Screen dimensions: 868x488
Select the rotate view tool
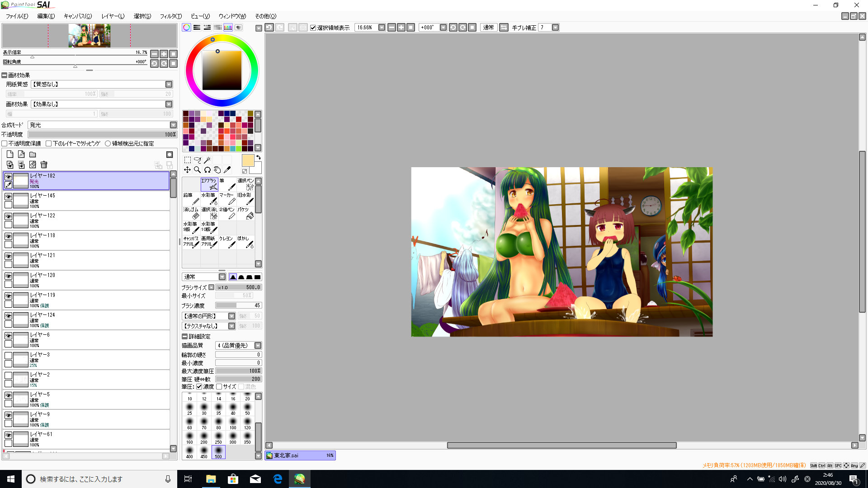tap(207, 170)
